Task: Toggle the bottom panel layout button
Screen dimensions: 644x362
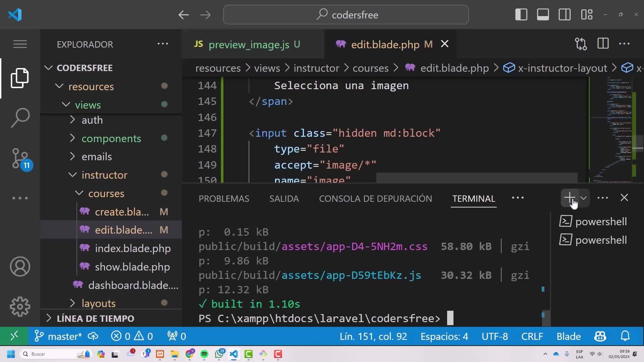Action: 543,15
